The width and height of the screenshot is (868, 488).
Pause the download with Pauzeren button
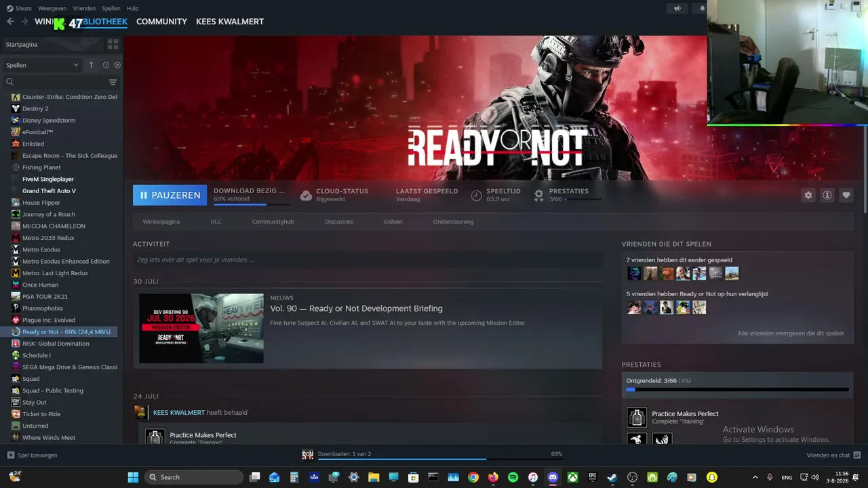pyautogui.click(x=170, y=195)
